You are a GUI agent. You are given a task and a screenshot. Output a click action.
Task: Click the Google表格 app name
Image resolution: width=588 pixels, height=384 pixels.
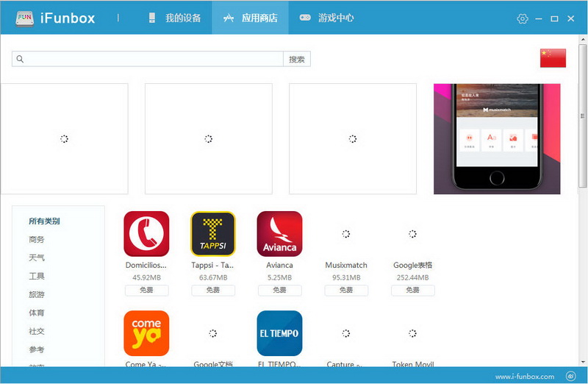tap(412, 266)
